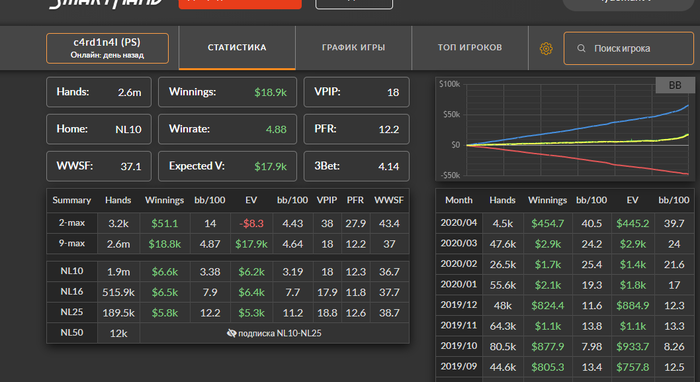The width and height of the screenshot is (700, 382).
Task: Click the Summary column header
Action: pyautogui.click(x=71, y=200)
